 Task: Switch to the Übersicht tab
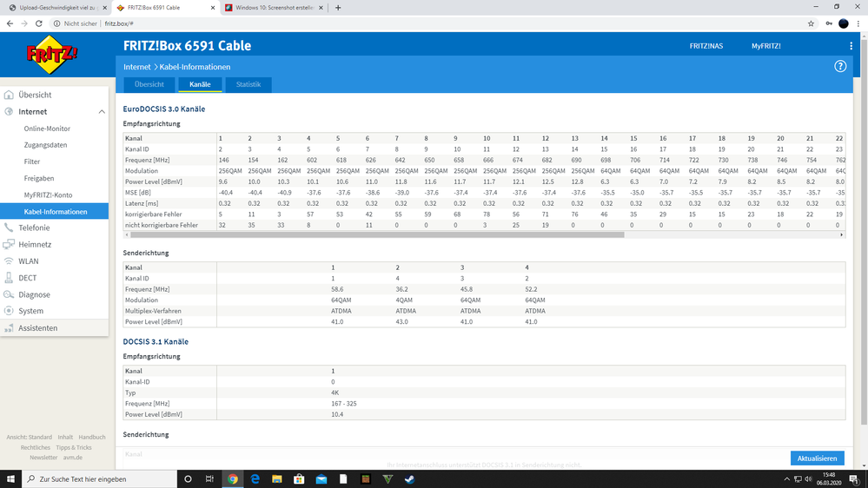(x=149, y=84)
